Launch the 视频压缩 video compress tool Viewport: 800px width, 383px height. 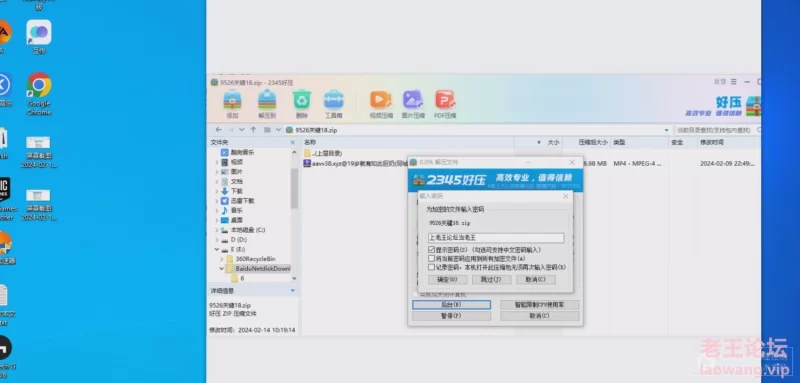[381, 104]
